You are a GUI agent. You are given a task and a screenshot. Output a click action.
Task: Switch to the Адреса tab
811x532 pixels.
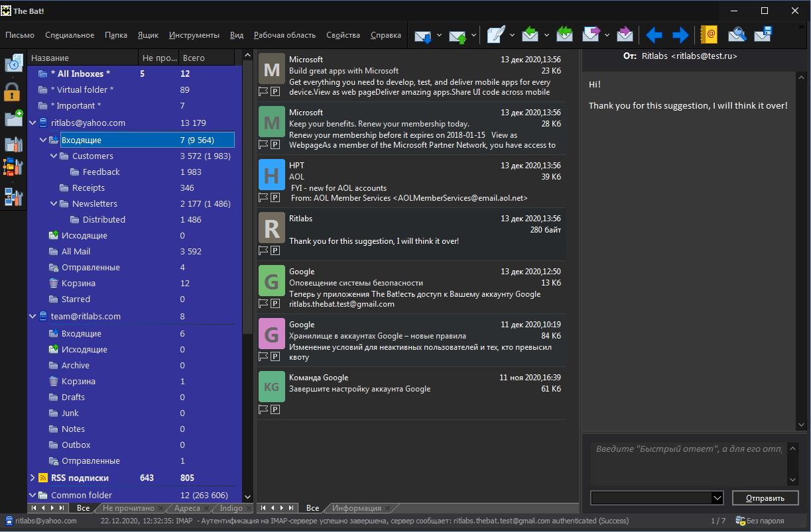(x=187, y=508)
